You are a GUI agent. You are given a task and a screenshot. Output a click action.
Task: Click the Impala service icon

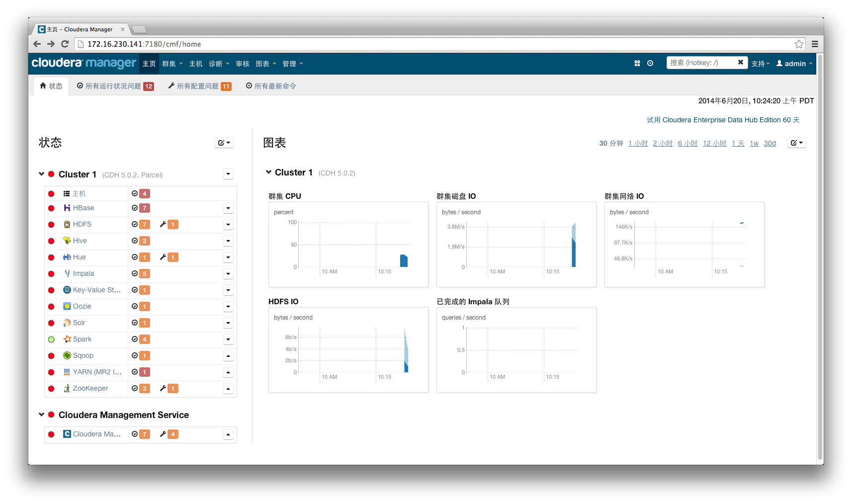coord(67,273)
